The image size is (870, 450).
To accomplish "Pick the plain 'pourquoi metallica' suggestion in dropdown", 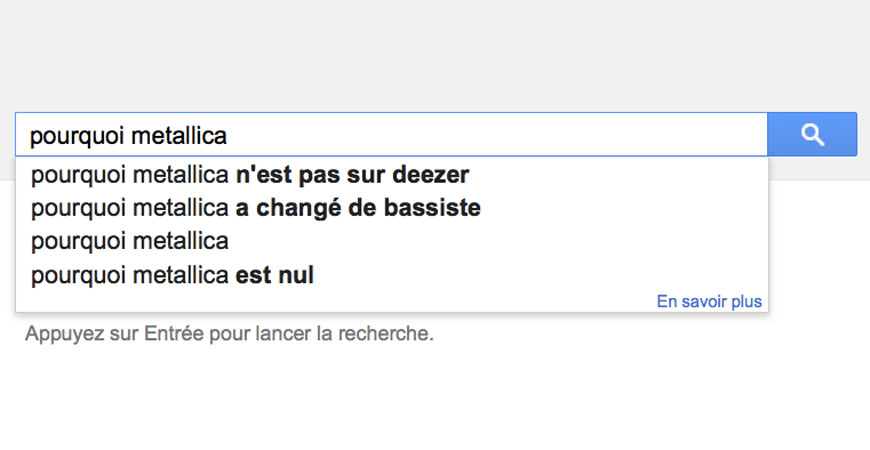I will coord(391,241).
